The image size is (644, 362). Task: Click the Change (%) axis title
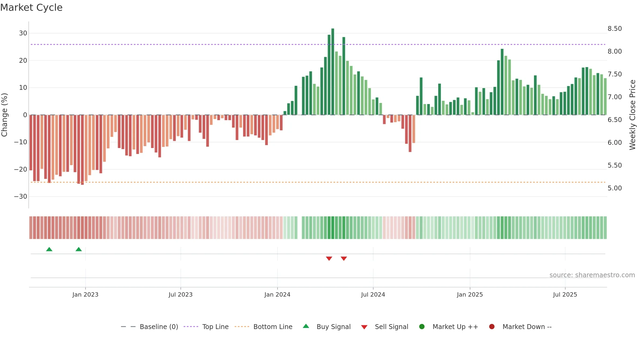[4, 115]
